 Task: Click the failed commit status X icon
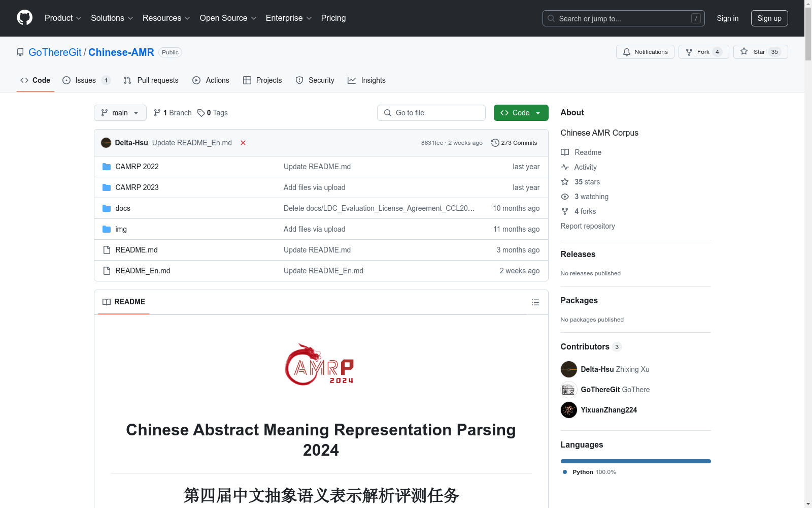243,143
